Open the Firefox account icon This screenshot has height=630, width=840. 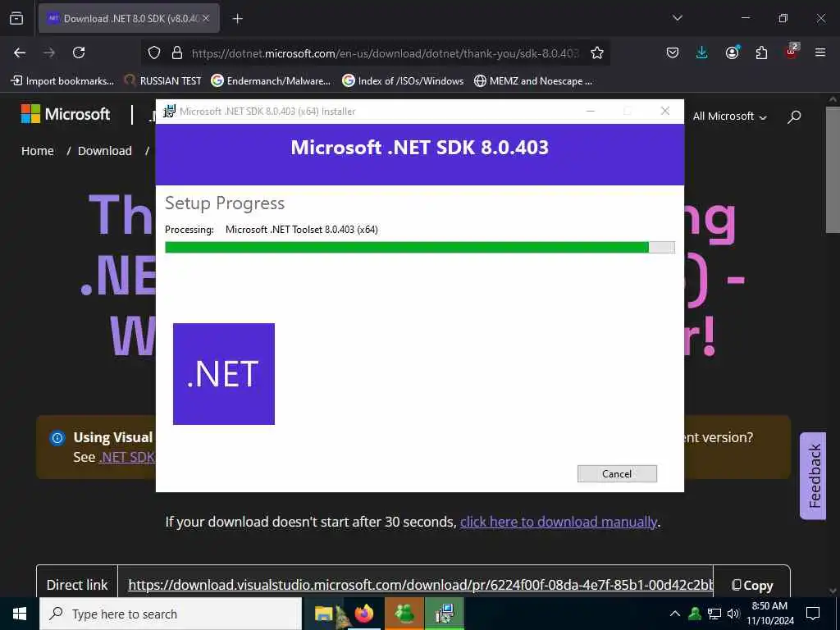732,52
